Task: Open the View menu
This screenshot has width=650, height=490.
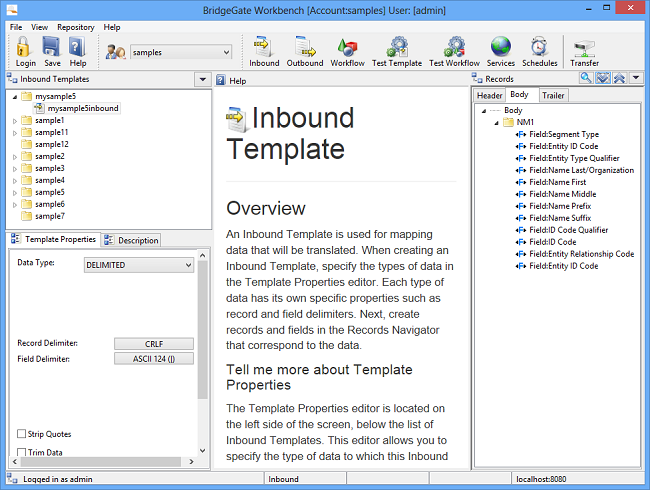Action: coord(39,27)
